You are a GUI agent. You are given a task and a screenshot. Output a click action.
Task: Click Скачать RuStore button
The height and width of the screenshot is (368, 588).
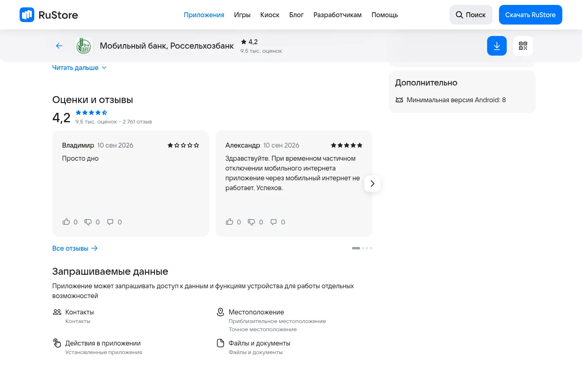click(x=530, y=15)
